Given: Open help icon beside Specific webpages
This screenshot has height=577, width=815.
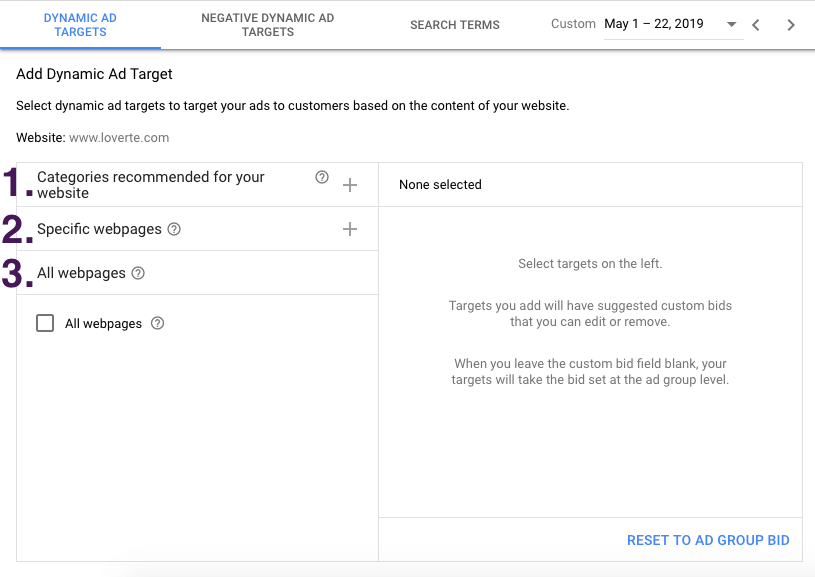Looking at the screenshot, I should tap(174, 229).
